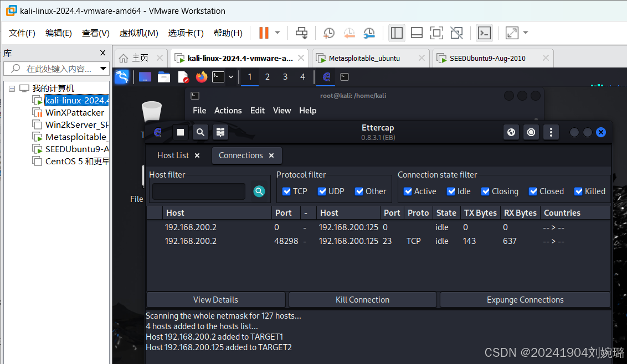This screenshot has width=627, height=364.
Task: Toggle the library sidebar view icon
Action: (x=397, y=33)
